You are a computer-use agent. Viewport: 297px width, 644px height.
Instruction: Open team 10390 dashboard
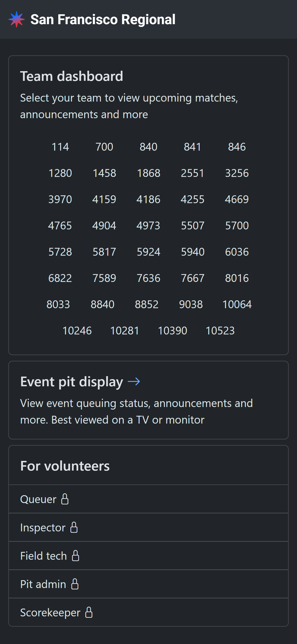click(x=172, y=331)
